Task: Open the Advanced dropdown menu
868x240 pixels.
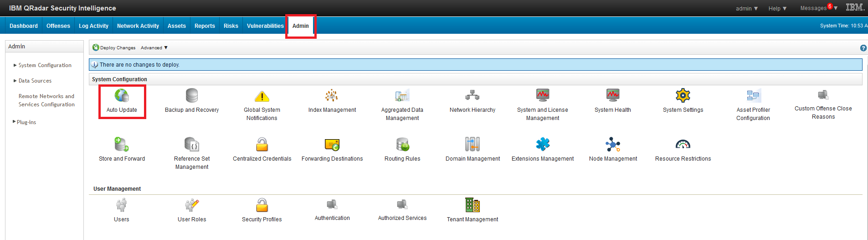Action: [154, 48]
